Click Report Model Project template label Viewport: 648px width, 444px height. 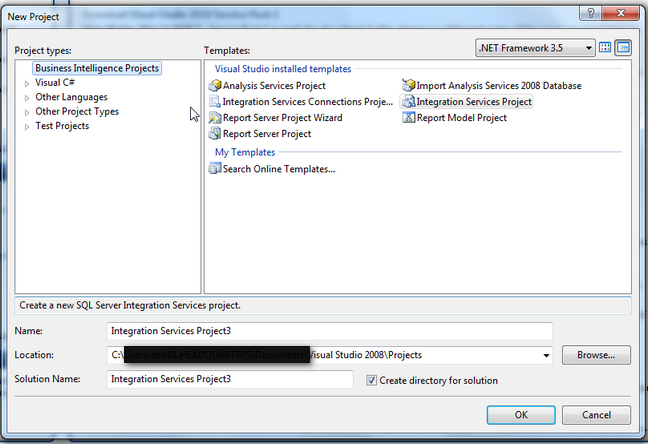pos(462,118)
